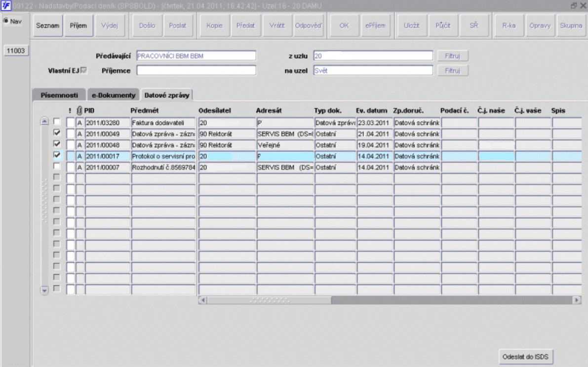Click the Adresát column header
588x367 pixels.
[x=269, y=110]
